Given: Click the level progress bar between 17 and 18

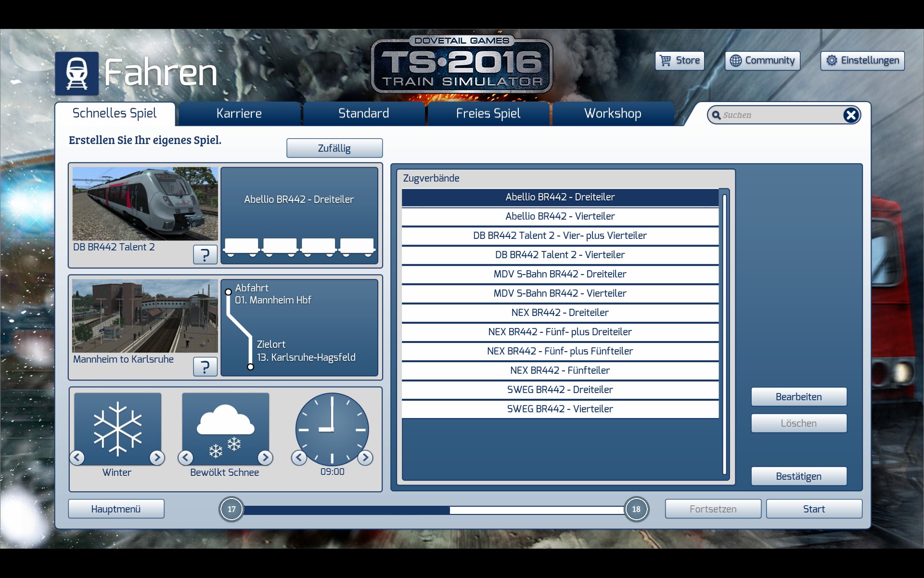Looking at the screenshot, I should [x=433, y=510].
